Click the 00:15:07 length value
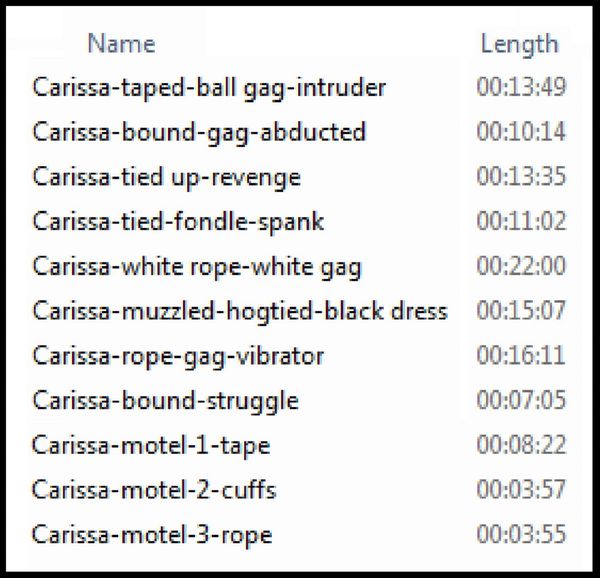This screenshot has height=578, width=600. tap(521, 310)
